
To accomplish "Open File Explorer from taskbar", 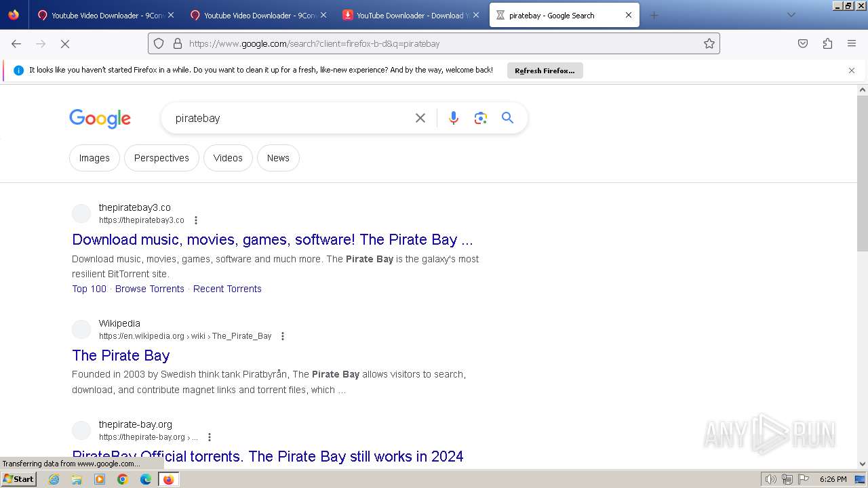I will click(77, 479).
